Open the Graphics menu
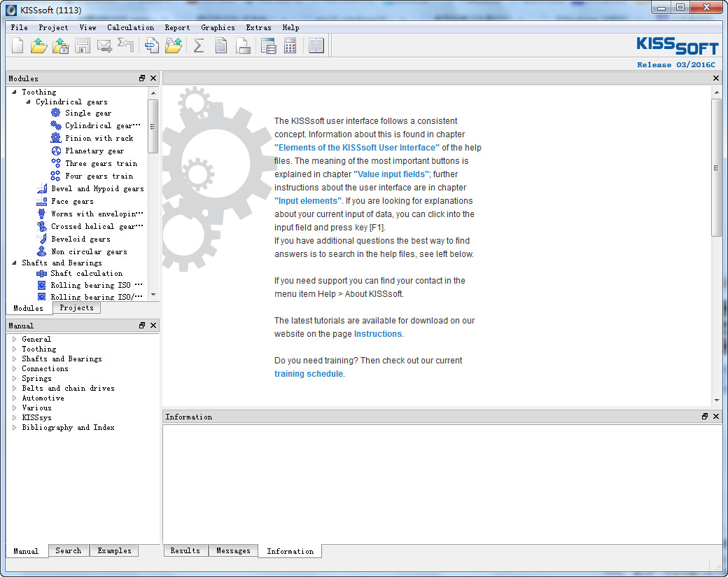This screenshot has height=577, width=728. (218, 27)
